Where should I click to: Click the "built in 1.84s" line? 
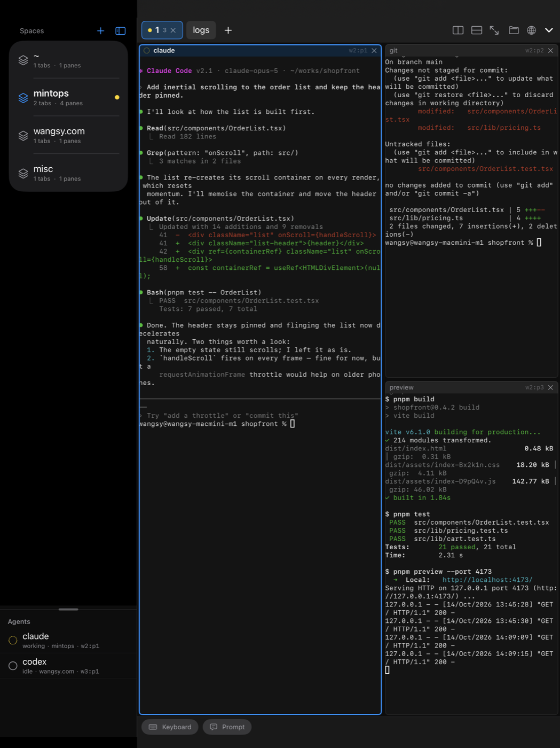point(418,498)
